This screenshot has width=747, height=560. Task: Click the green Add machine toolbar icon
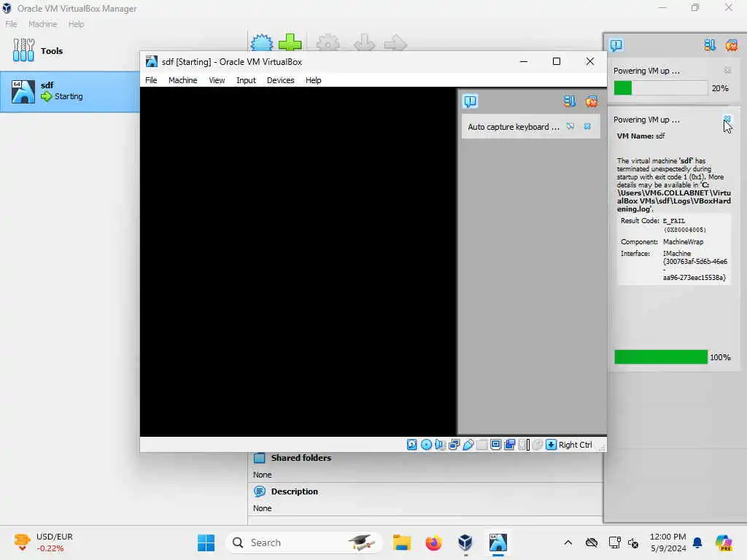pyautogui.click(x=290, y=42)
